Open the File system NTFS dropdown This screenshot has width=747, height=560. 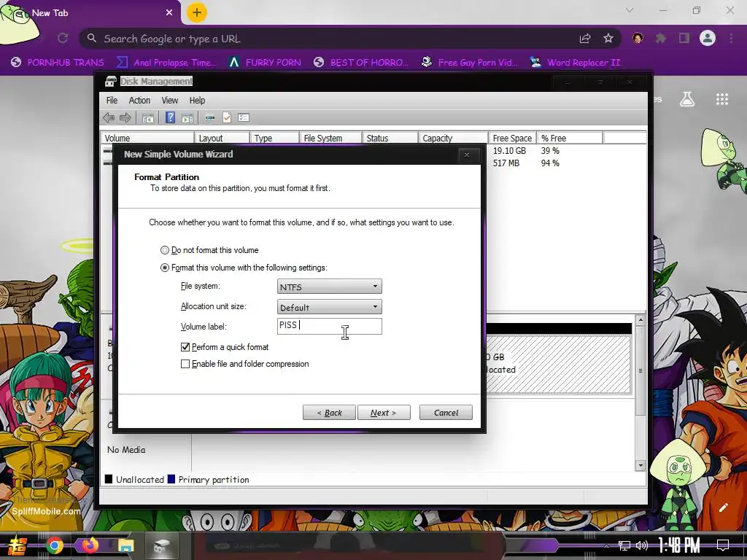[329, 286]
